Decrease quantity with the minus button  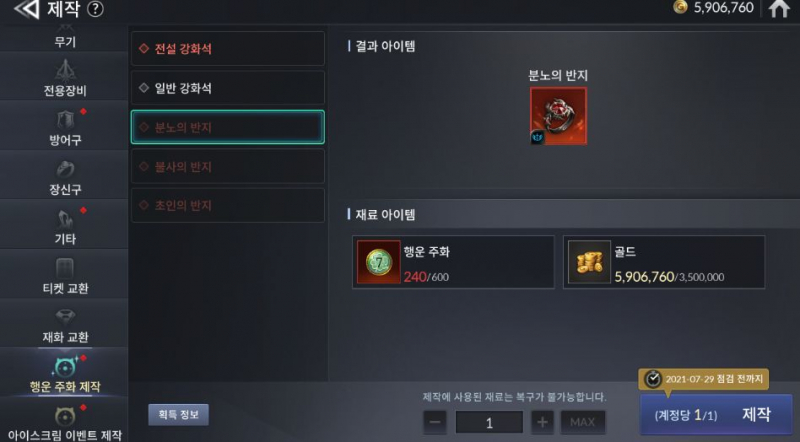[435, 422]
